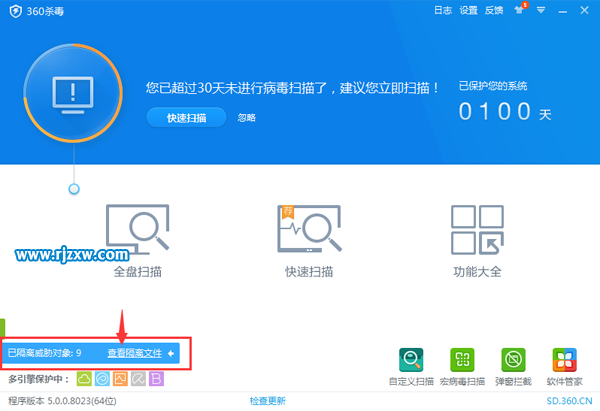
Task: Open 自定义扫描 custom scan tool
Action: (411, 367)
